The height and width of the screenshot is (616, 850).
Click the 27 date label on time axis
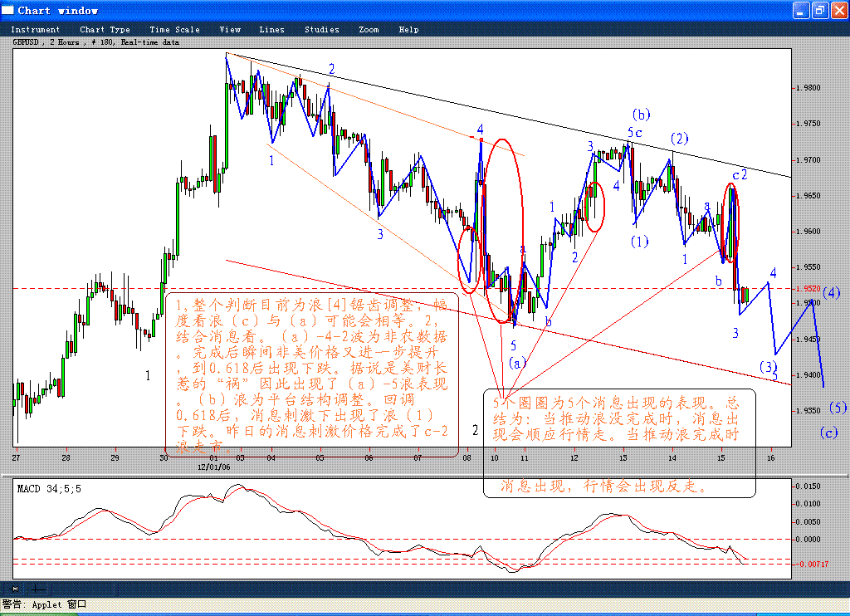[17, 457]
